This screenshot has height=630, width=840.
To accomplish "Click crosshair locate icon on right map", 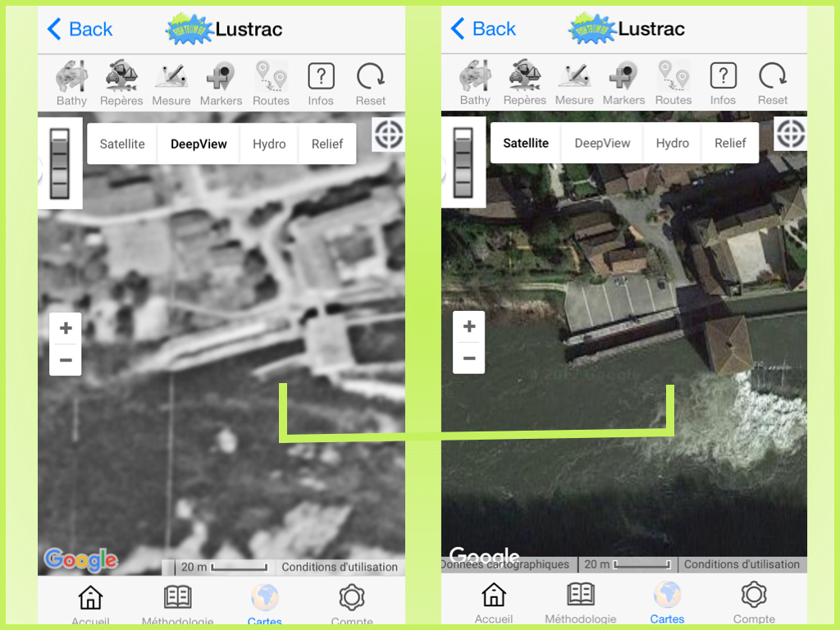I will (791, 134).
